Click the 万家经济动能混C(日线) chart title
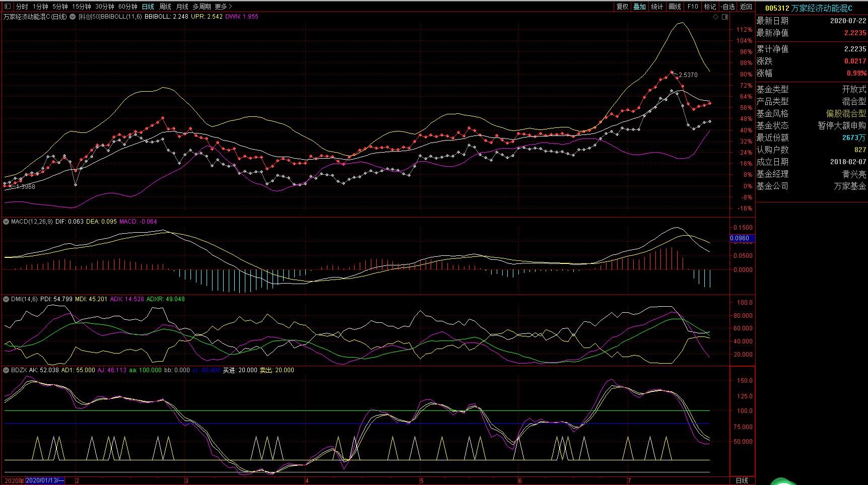This screenshot has height=485, width=868. click(35, 17)
